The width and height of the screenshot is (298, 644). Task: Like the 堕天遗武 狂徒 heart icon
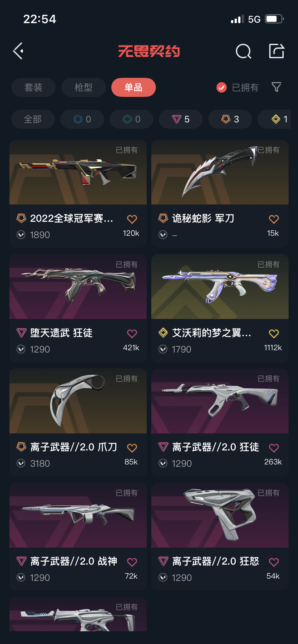coord(132,333)
